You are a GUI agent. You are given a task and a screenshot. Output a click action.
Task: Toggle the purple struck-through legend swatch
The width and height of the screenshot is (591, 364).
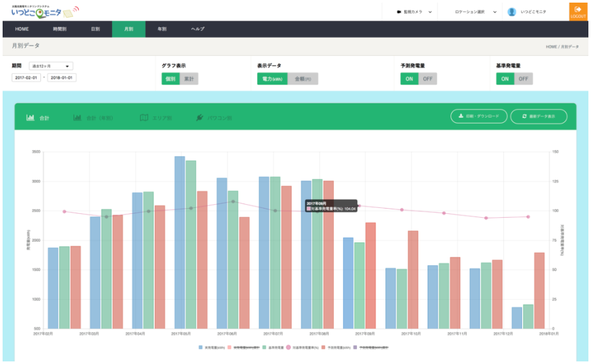355,347
